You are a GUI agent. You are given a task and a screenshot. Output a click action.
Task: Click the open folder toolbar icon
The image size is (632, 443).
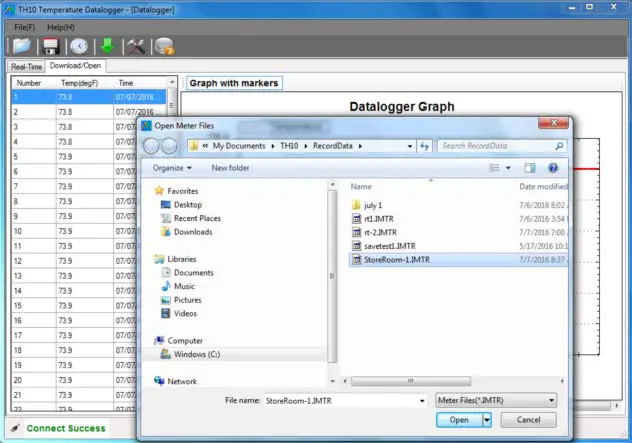[21, 46]
